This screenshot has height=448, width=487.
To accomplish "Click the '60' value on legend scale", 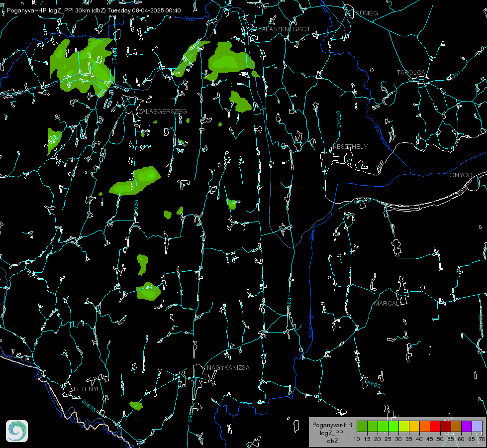I will point(461,439).
